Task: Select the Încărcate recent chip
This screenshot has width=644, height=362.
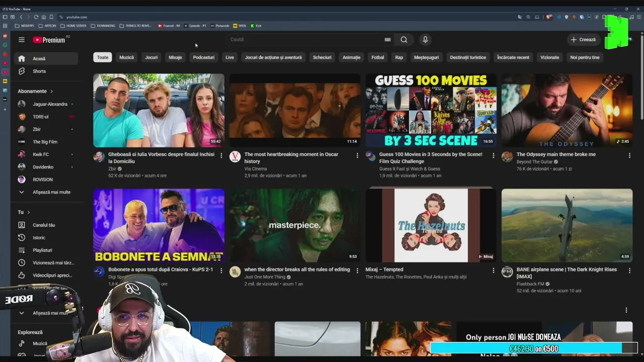Action: pos(513,57)
